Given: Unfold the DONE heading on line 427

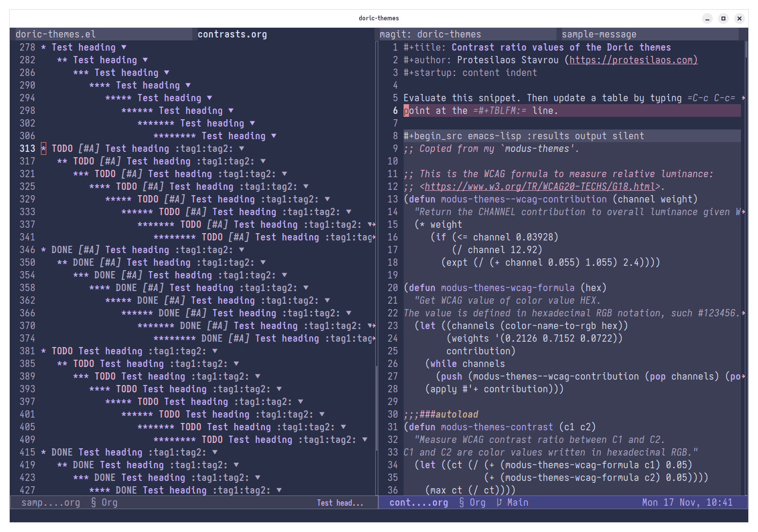Looking at the screenshot, I should 279,490.
